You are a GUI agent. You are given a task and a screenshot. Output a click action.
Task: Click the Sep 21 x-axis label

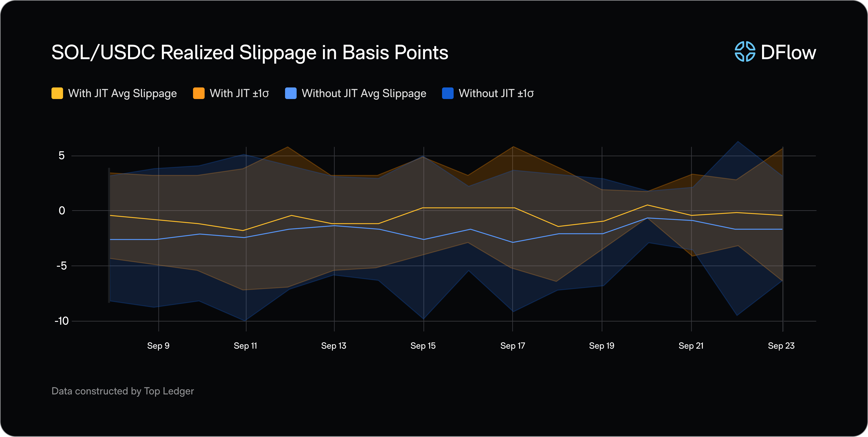pos(691,346)
